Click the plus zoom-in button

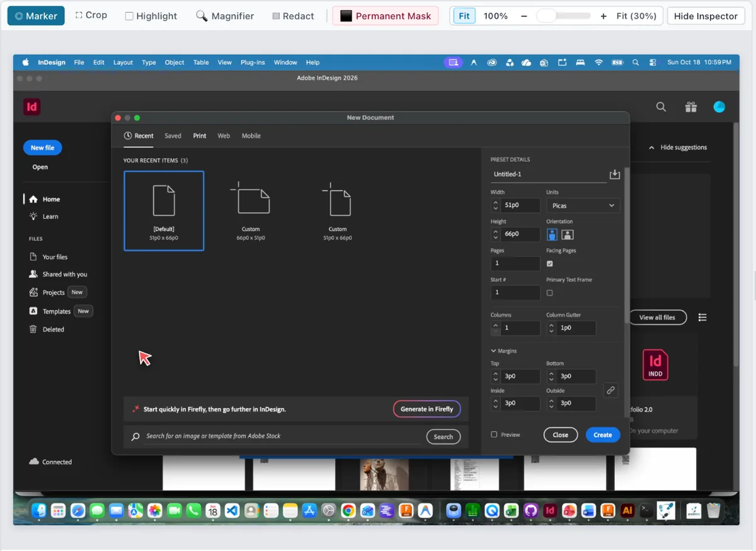pos(604,16)
